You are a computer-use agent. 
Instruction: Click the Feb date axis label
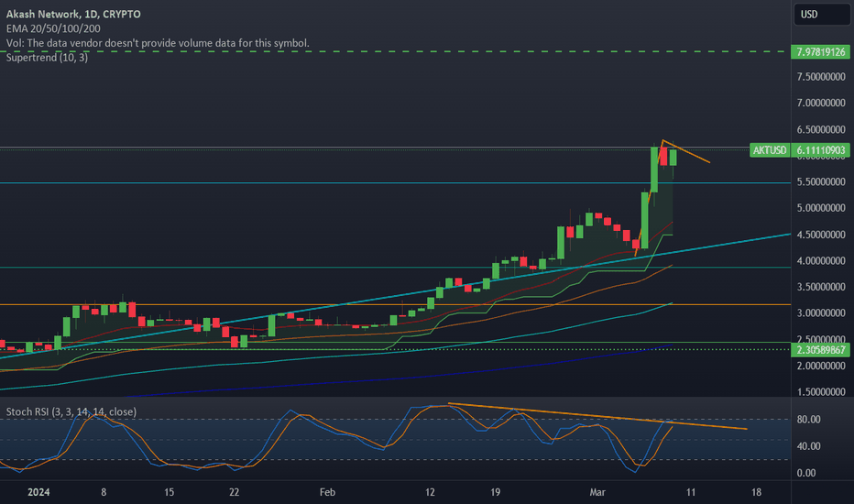click(327, 492)
